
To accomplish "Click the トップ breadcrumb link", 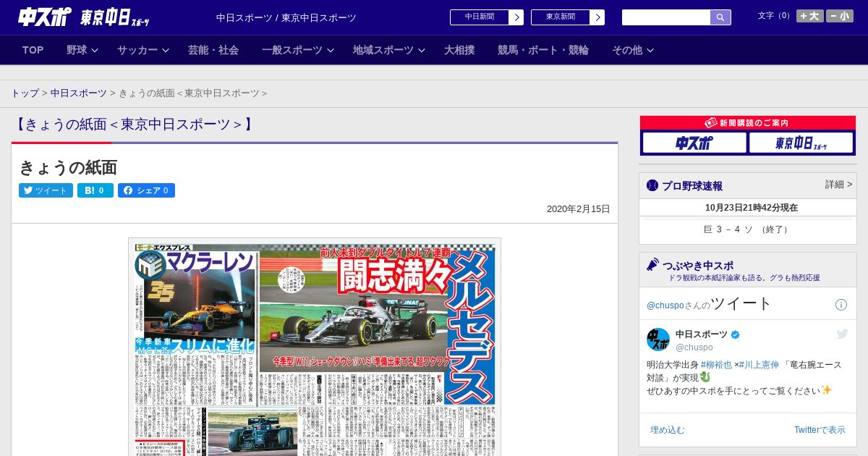I will pos(25,93).
